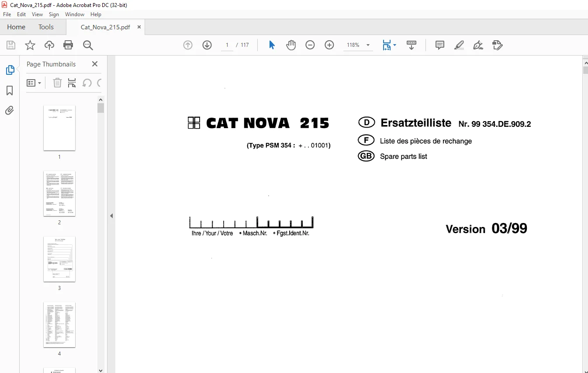Zoom in with the plus button
This screenshot has height=373, width=588.
(x=329, y=45)
